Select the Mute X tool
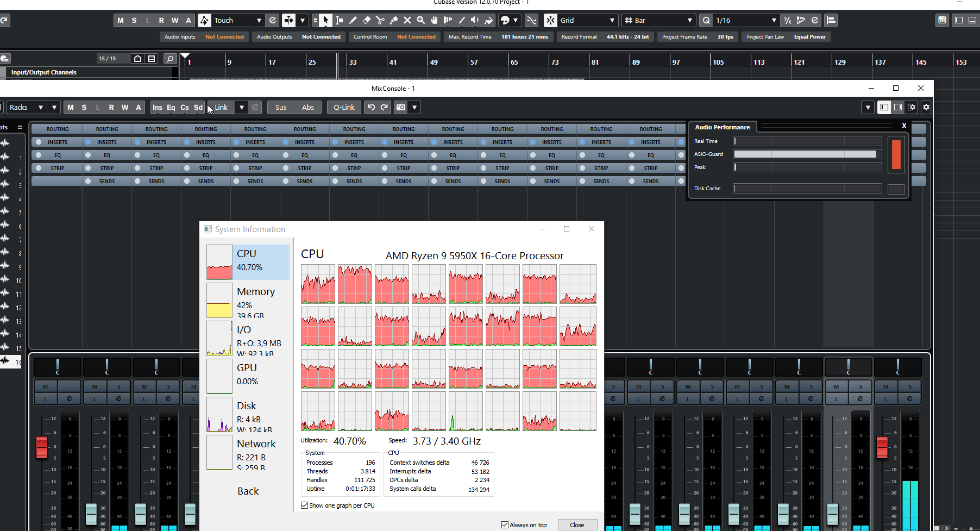This screenshot has width=980, height=531. click(x=407, y=21)
